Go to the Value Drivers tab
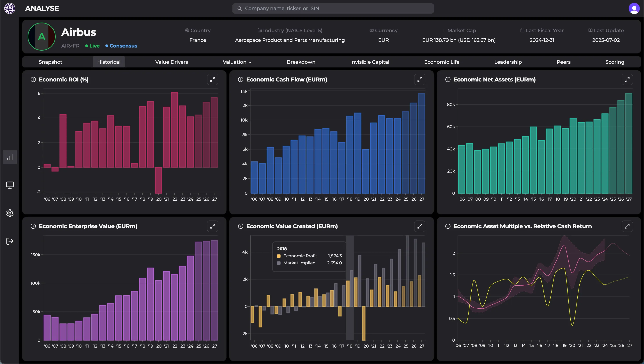 172,62
